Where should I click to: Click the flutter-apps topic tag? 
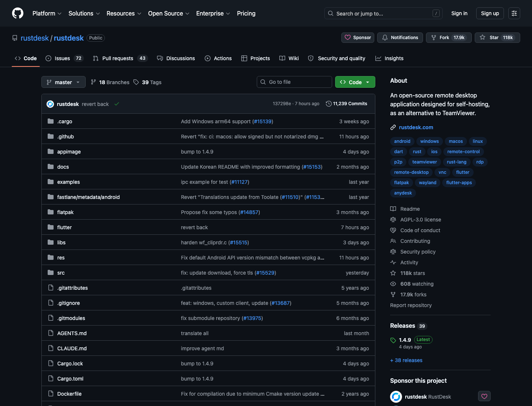[459, 183]
